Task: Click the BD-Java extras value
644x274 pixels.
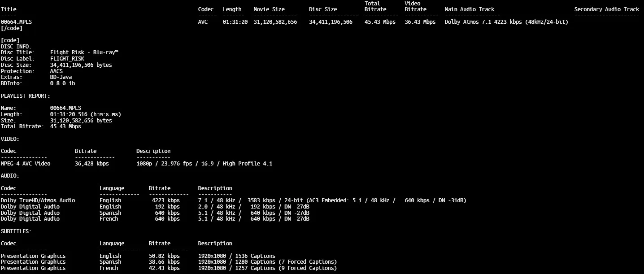Action: coord(61,77)
